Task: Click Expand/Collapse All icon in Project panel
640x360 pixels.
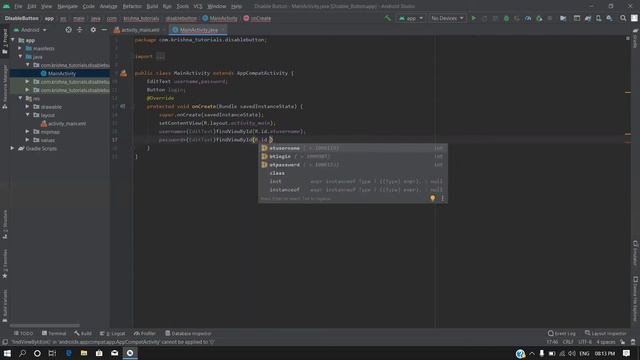Action: click(x=80, y=30)
